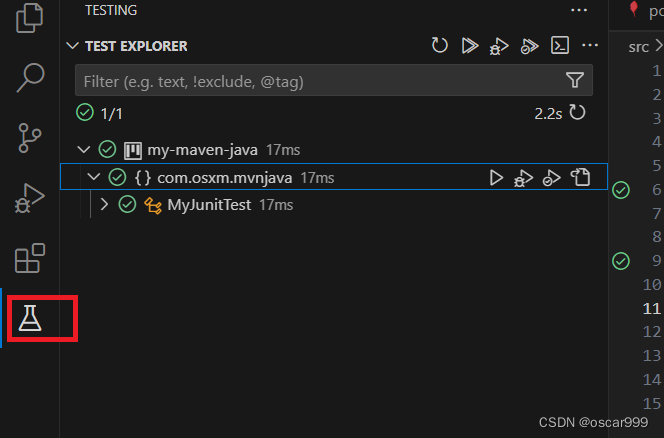The width and height of the screenshot is (664, 438).
Task: Open the Source Control view
Action: click(30, 138)
